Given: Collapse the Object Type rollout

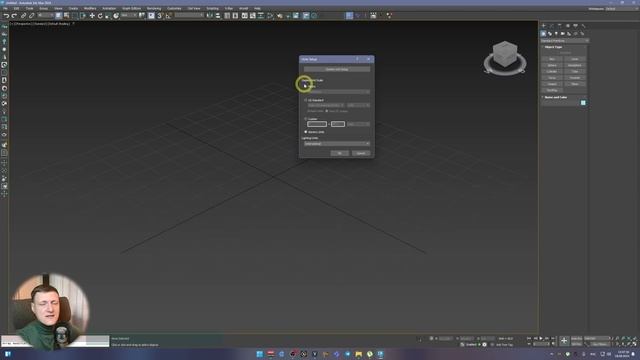Looking at the screenshot, I should [x=553, y=47].
